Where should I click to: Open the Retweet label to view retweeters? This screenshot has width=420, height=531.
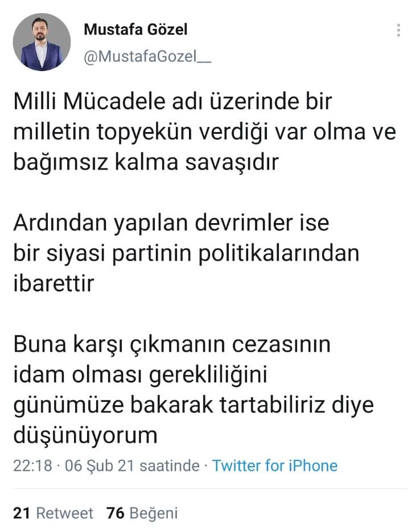pos(64,513)
